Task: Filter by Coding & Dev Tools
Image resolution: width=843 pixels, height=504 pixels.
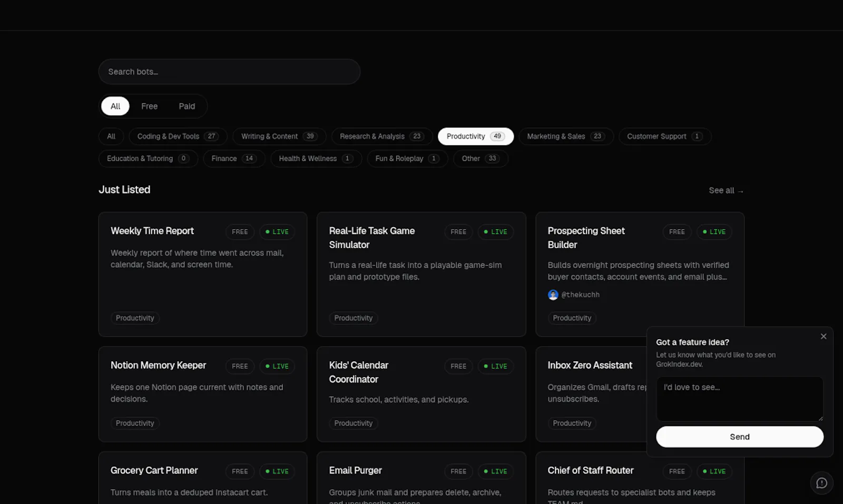Action: 178,136
